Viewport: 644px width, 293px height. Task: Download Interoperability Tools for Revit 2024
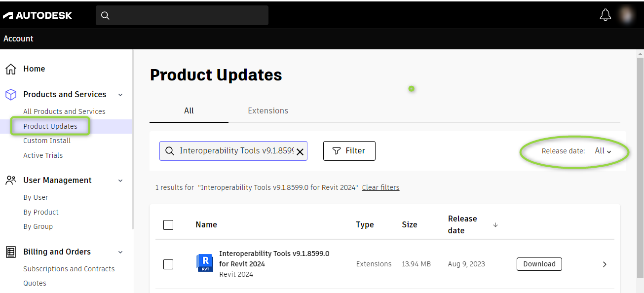pos(539,264)
